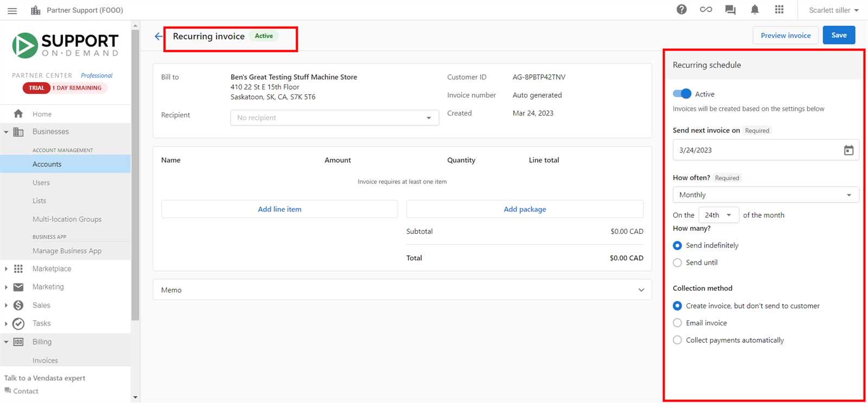Image resolution: width=868 pixels, height=403 pixels.
Task: Click the customer ID AG-8PBTP42TNV
Action: (x=539, y=77)
